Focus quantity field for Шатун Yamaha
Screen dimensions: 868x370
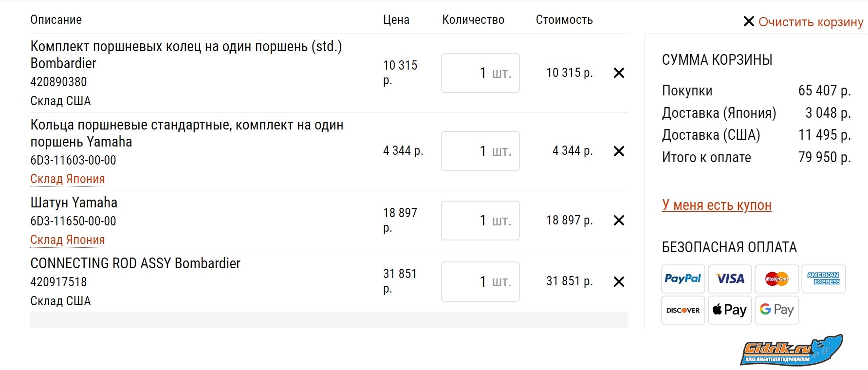[480, 221]
